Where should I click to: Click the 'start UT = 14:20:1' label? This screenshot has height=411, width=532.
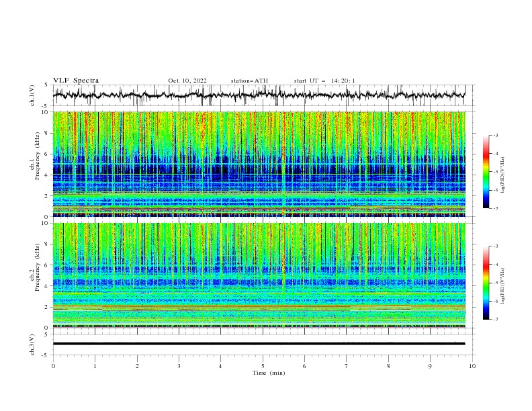coord(324,81)
